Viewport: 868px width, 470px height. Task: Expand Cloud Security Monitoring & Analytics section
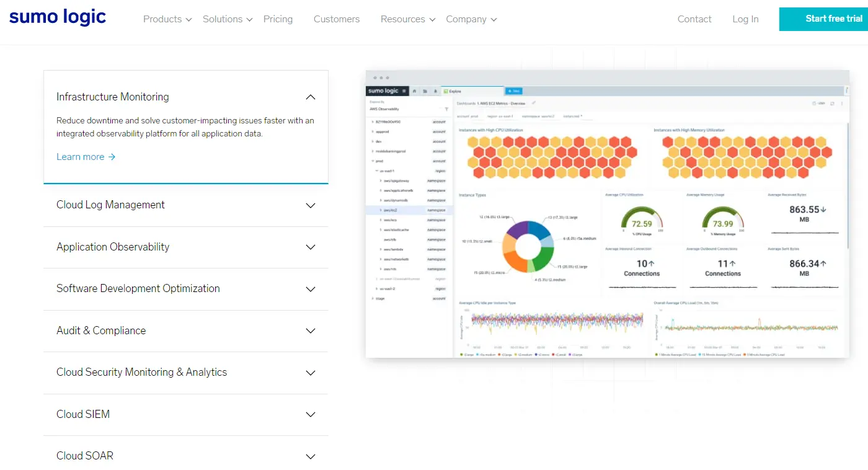(186, 373)
